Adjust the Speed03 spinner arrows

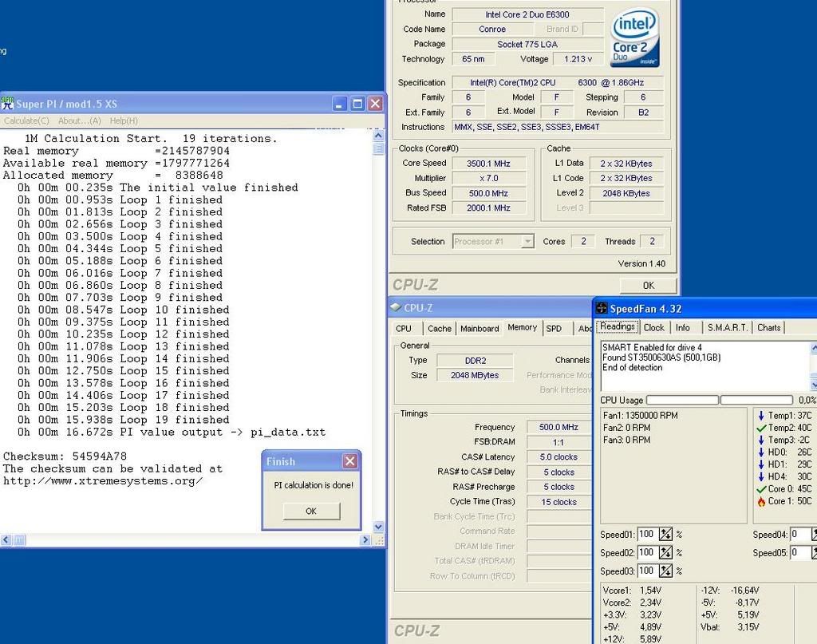click(x=665, y=571)
